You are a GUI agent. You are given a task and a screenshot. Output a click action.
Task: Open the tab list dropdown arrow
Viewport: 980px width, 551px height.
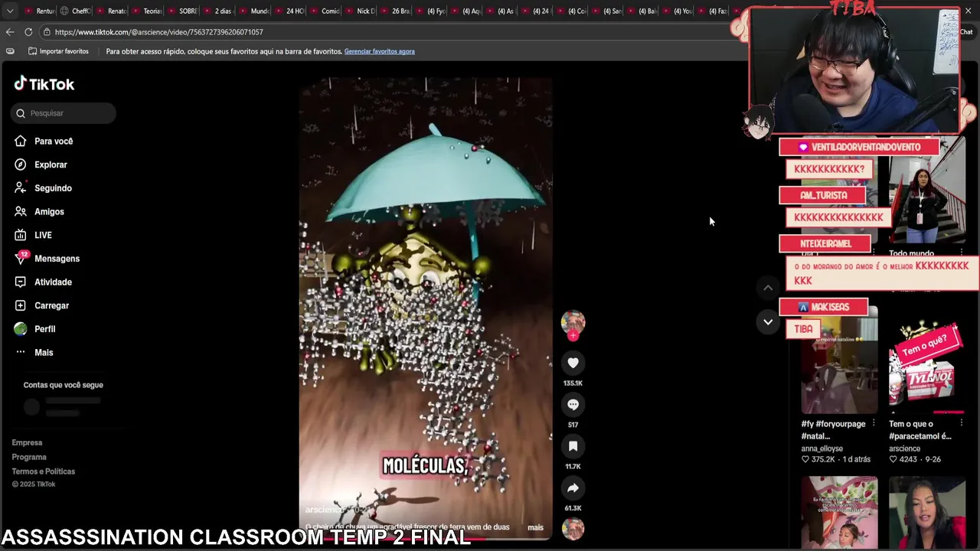pos(9,11)
